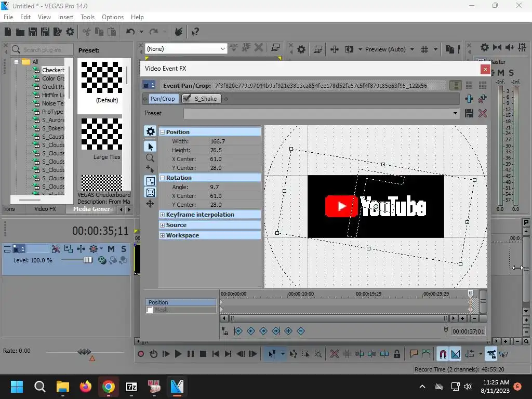Open Preview (Auto) quality dropdown
Image resolution: width=532 pixels, height=399 pixels.
pyautogui.click(x=412, y=49)
